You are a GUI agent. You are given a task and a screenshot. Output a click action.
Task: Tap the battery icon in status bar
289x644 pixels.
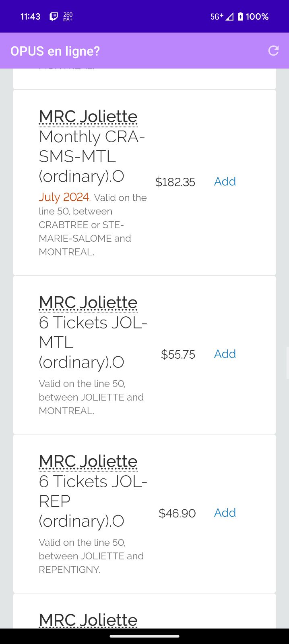click(240, 17)
